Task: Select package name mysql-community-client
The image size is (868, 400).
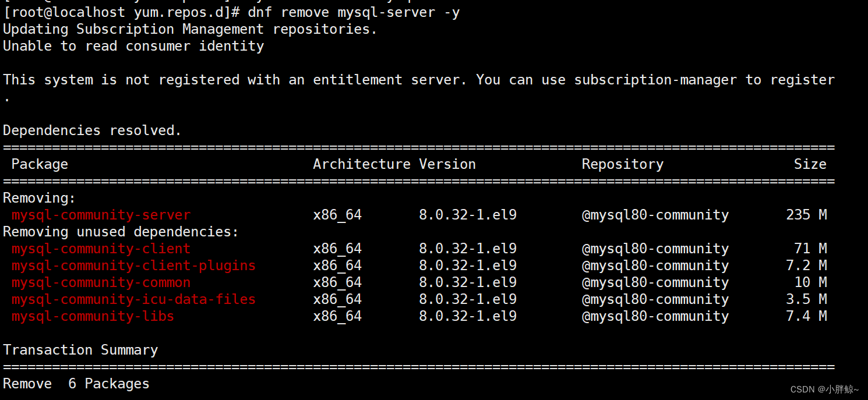Action: coord(101,249)
